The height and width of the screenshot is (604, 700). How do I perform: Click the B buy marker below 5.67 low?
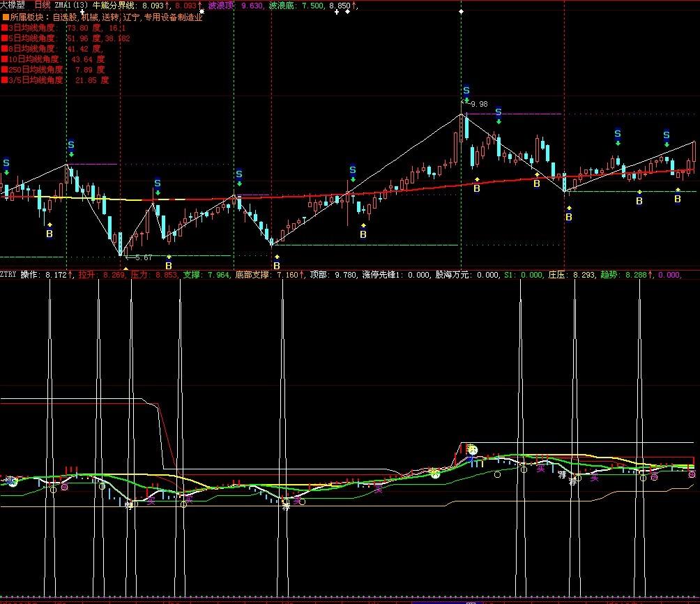tap(168, 265)
